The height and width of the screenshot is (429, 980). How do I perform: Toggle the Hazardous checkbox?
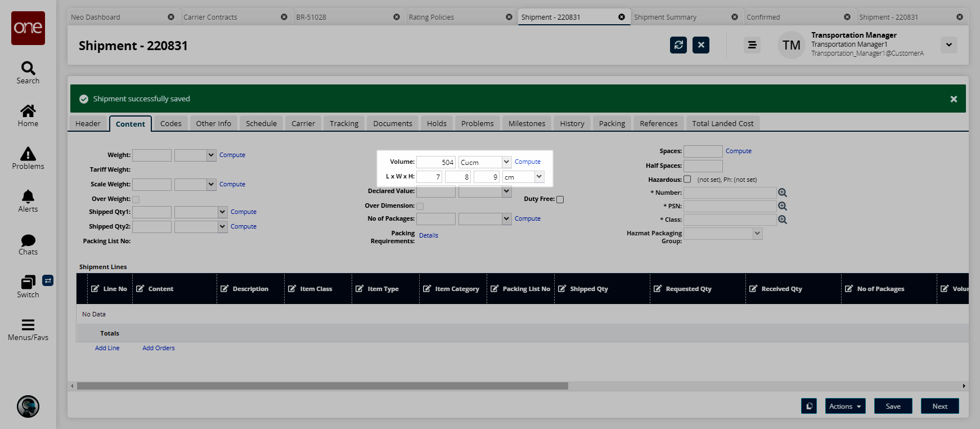[x=687, y=180]
